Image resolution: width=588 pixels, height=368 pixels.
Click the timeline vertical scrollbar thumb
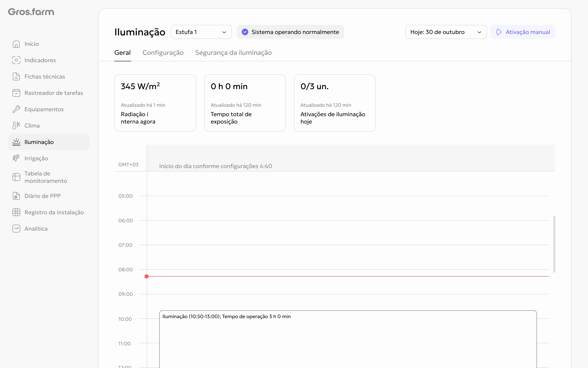tap(554, 244)
